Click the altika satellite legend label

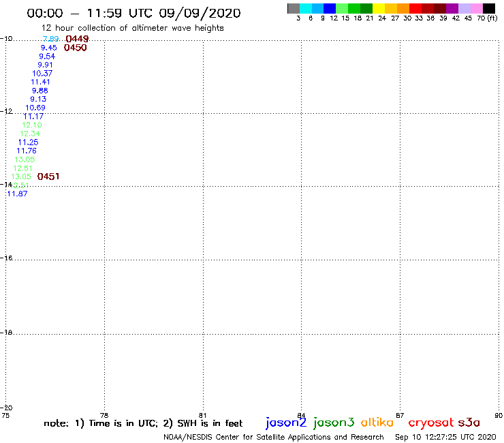(377, 423)
